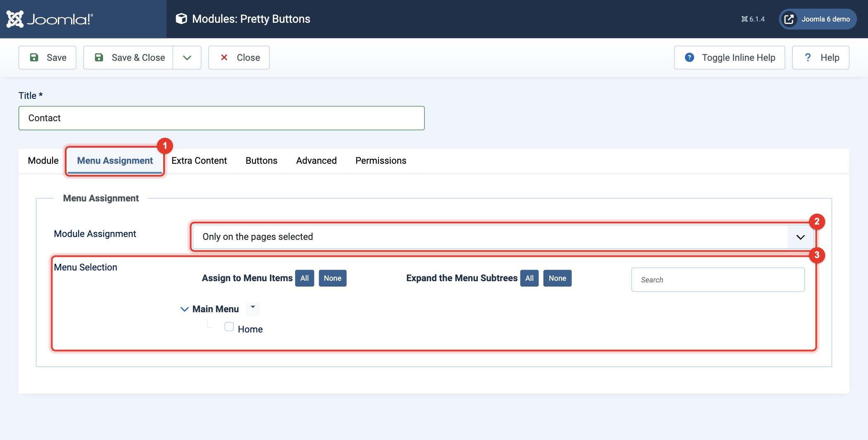Click Save & Close

(129, 57)
